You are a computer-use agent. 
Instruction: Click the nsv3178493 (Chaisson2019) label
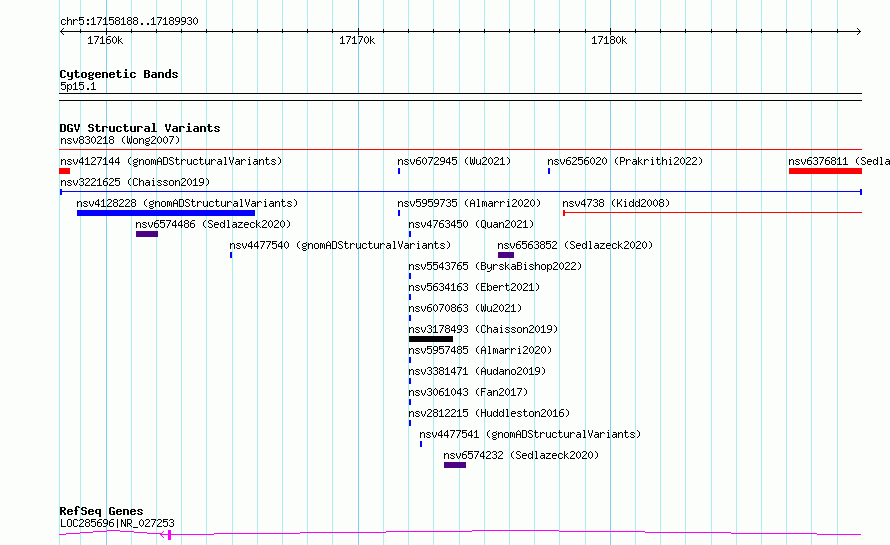click(x=483, y=329)
